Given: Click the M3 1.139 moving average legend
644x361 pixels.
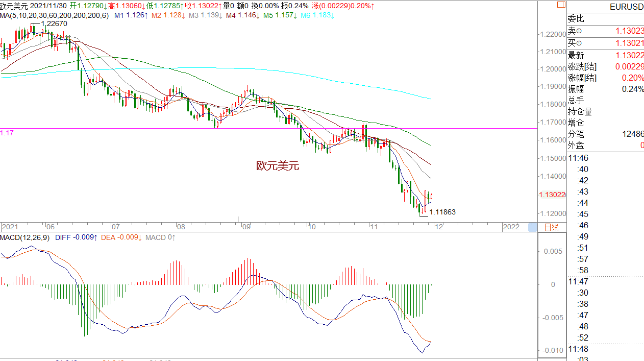Looking at the screenshot, I should tap(206, 15).
